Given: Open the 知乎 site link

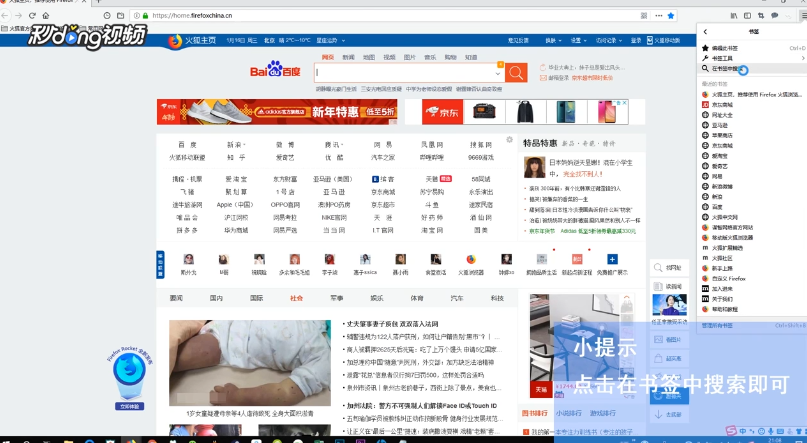Looking at the screenshot, I should [x=236, y=157].
